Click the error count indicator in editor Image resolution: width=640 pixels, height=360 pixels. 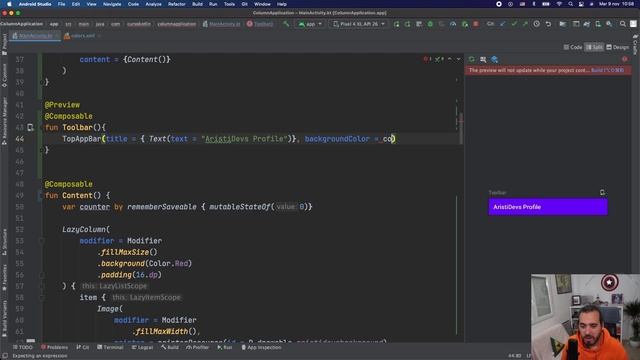click(427, 59)
